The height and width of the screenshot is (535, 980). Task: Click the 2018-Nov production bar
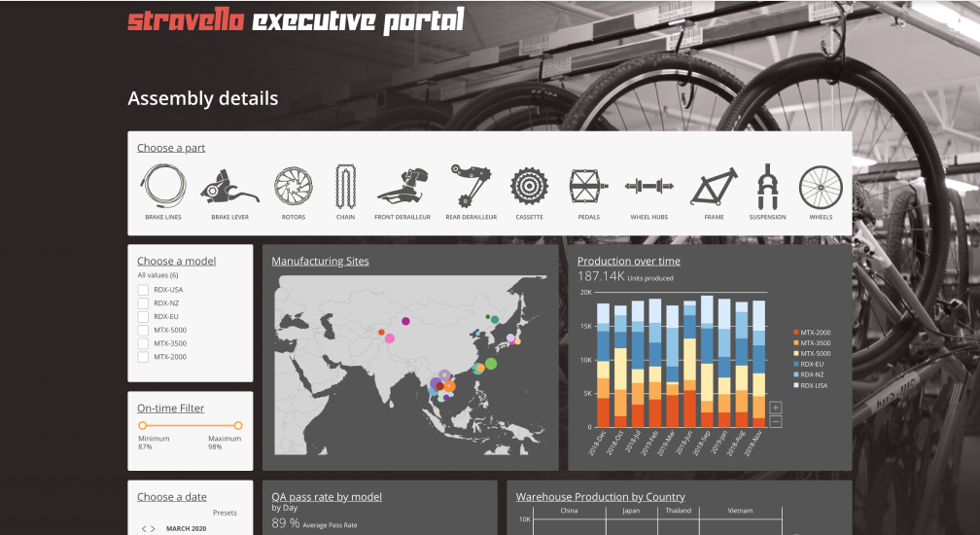click(758, 365)
